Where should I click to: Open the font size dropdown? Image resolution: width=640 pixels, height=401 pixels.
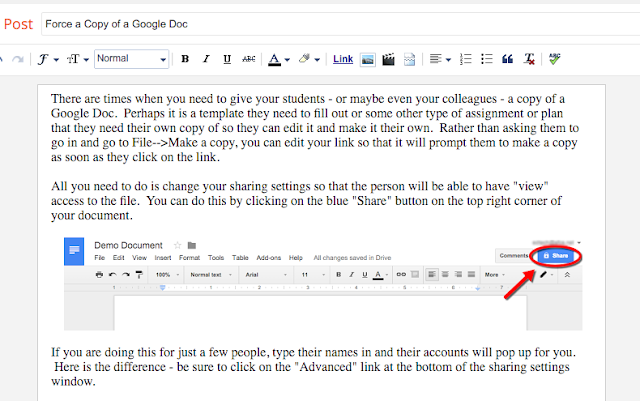click(x=78, y=59)
